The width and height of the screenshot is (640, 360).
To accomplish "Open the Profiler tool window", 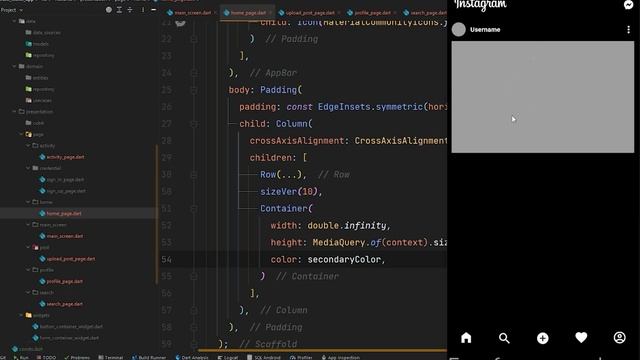I will [301, 357].
